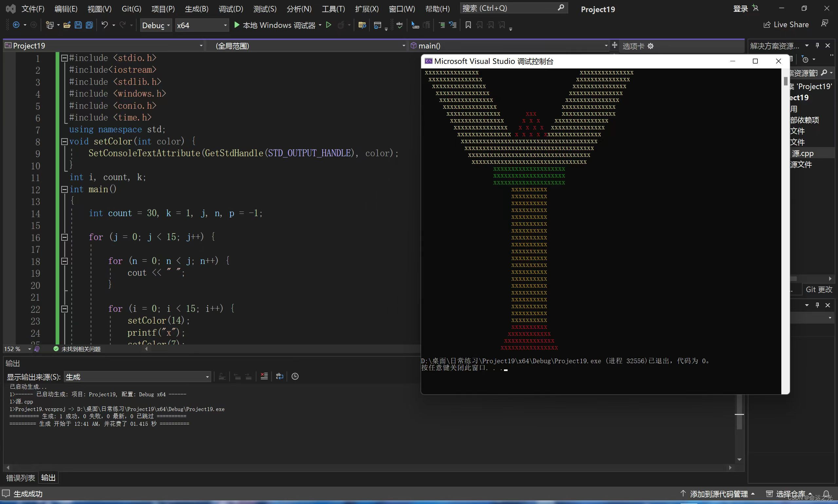This screenshot has width=838, height=504.
Task: Click the Find in Files folder icon
Action: (x=362, y=25)
